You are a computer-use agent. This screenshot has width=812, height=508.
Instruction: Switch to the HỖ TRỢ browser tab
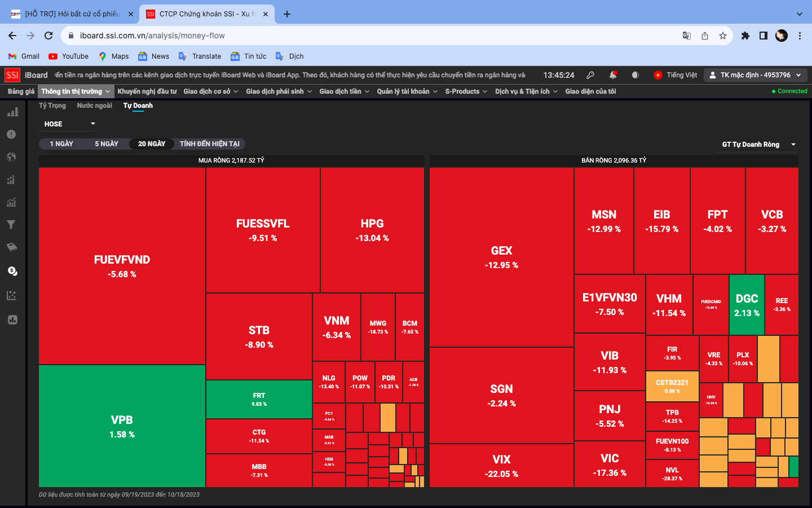pyautogui.click(x=73, y=14)
